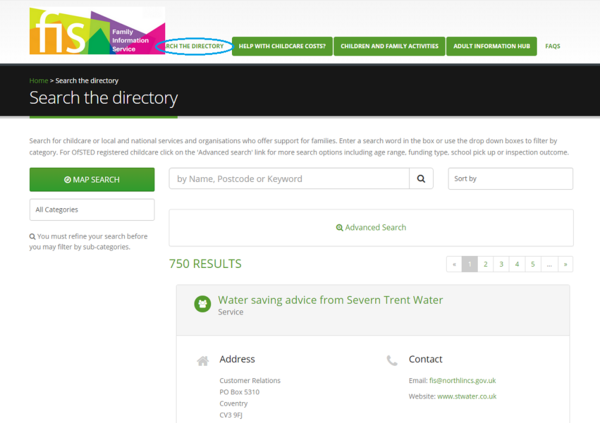Image resolution: width=600 pixels, height=423 pixels.
Task: Expand the Advanced Search panel
Action: [x=371, y=228]
